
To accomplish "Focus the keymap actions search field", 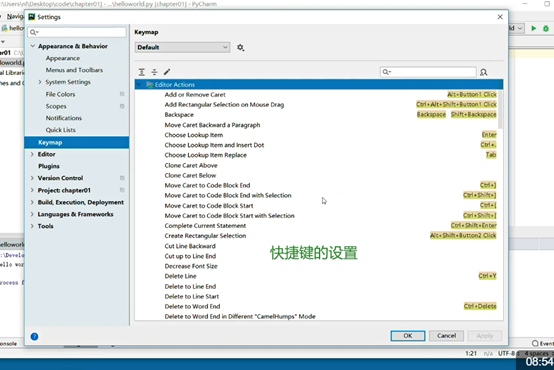I will [428, 72].
